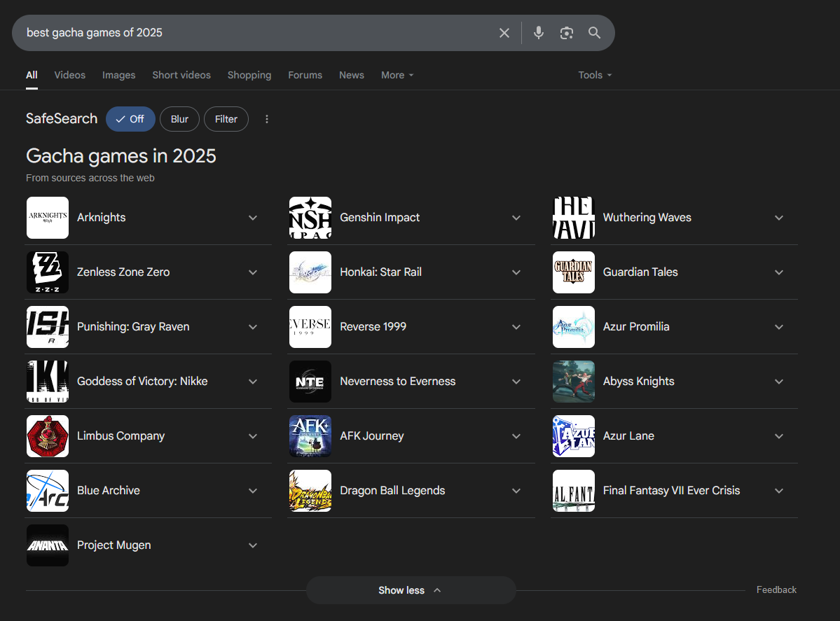
Task: Expand the Genshin Impact chevron
Action: pyautogui.click(x=516, y=218)
